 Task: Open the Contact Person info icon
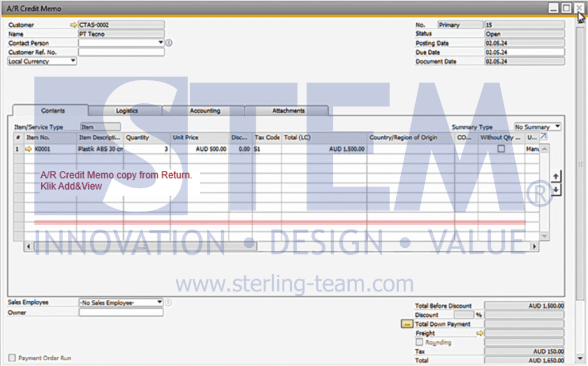tap(169, 43)
